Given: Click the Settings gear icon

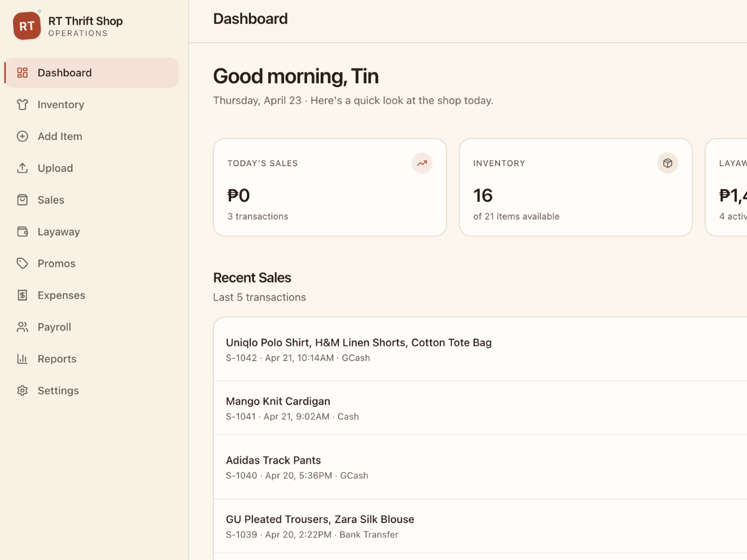Looking at the screenshot, I should (22, 390).
